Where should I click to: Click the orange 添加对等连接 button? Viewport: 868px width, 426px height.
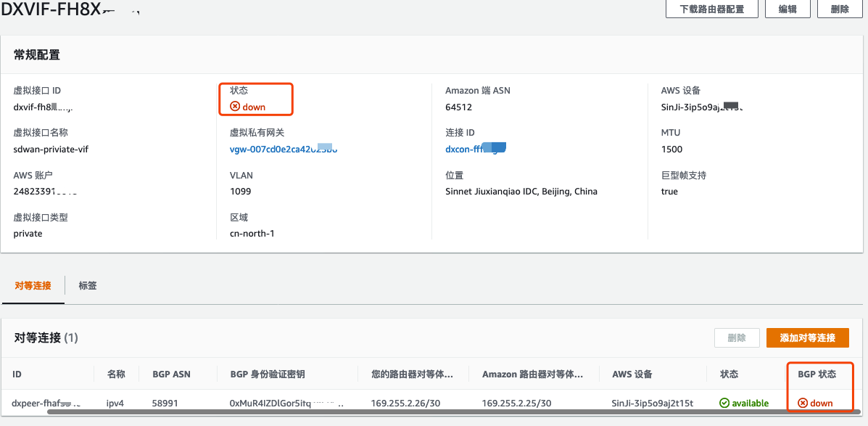click(807, 337)
